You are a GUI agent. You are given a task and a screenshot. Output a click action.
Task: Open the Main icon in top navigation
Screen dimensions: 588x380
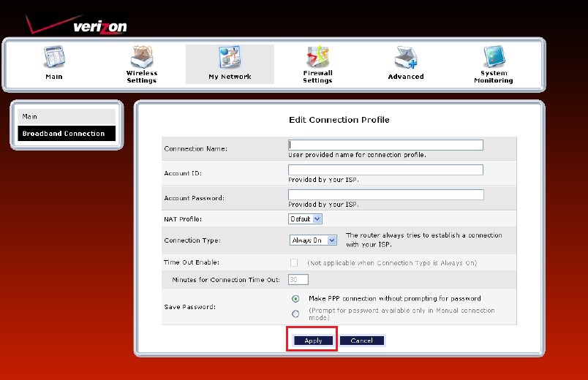(x=54, y=57)
